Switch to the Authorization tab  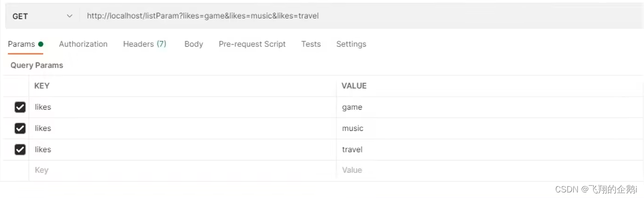[83, 44]
